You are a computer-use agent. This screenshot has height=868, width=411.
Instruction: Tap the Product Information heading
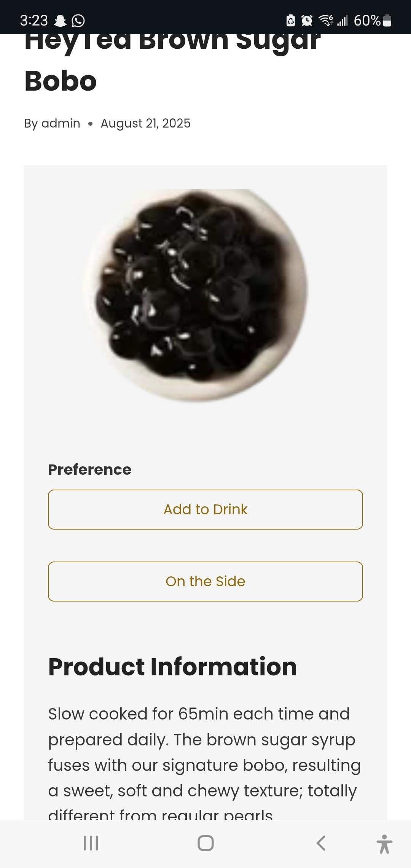172,667
